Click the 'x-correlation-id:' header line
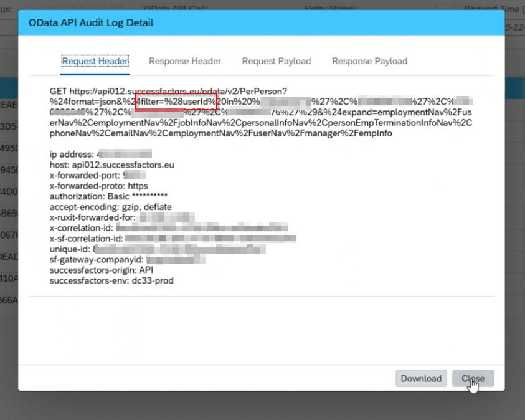 pos(168,228)
